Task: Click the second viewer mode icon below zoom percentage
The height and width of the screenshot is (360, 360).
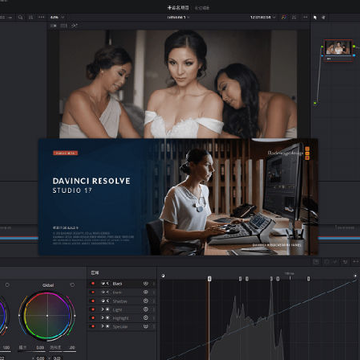Action: pyautogui.click(x=64, y=26)
